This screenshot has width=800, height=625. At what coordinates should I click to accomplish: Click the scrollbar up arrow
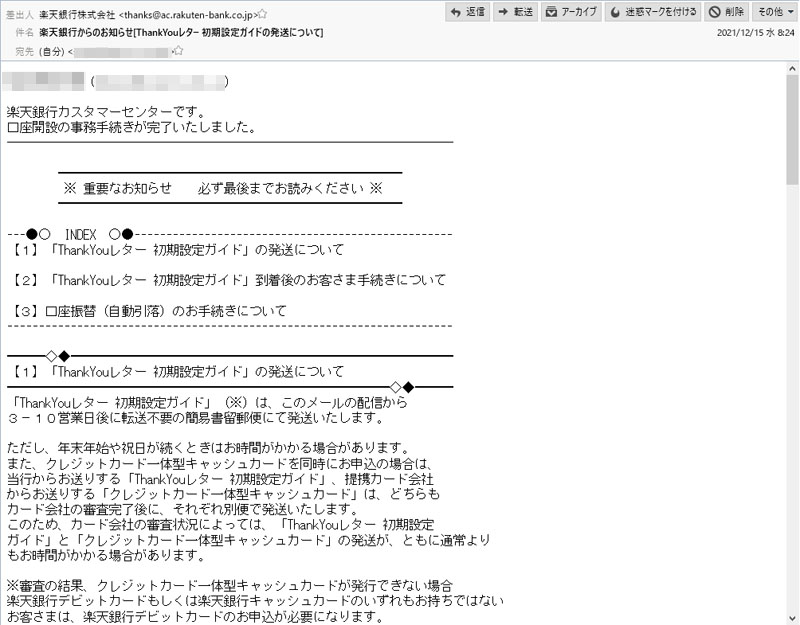pyautogui.click(x=791, y=67)
